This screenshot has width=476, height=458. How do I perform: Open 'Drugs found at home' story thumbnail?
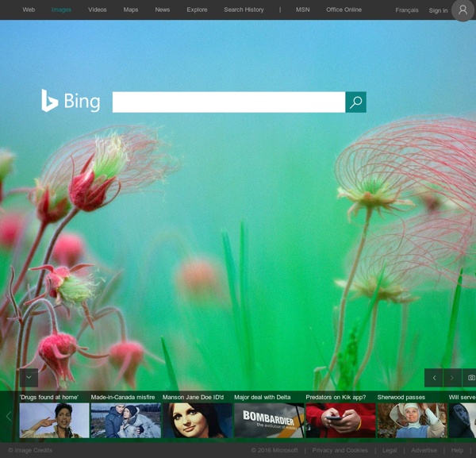(54, 421)
